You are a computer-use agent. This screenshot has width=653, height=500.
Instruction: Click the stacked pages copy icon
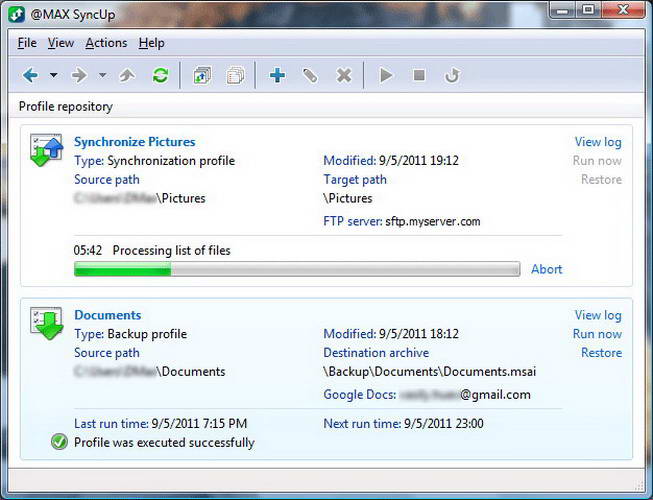point(236,76)
